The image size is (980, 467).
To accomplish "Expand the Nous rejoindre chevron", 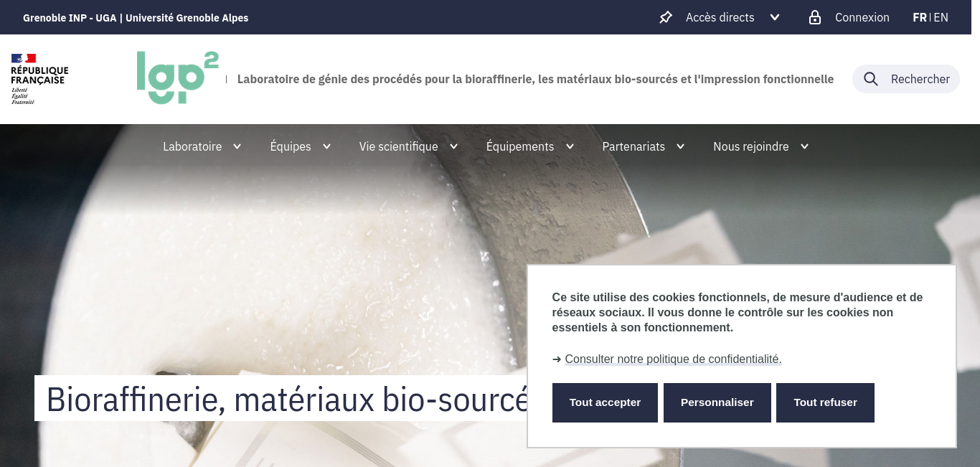I will (x=804, y=146).
